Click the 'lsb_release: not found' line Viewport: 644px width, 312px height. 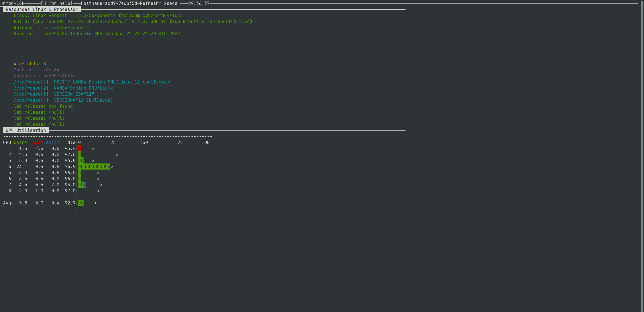pyautogui.click(x=43, y=106)
